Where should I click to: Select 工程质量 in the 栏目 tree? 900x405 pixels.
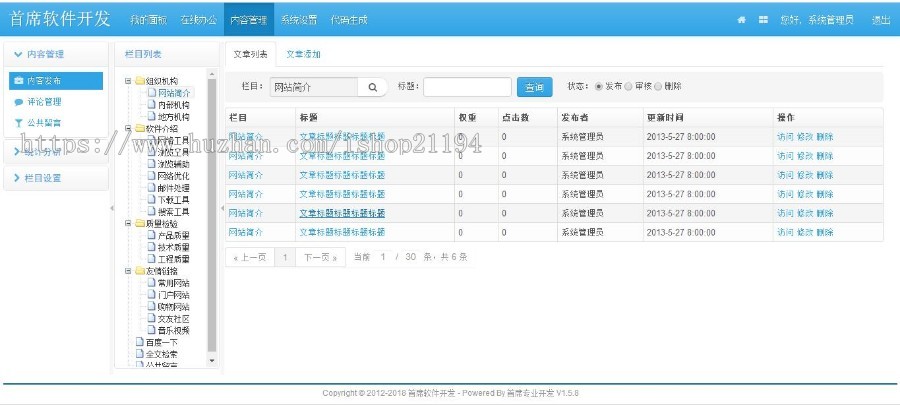pos(173,259)
